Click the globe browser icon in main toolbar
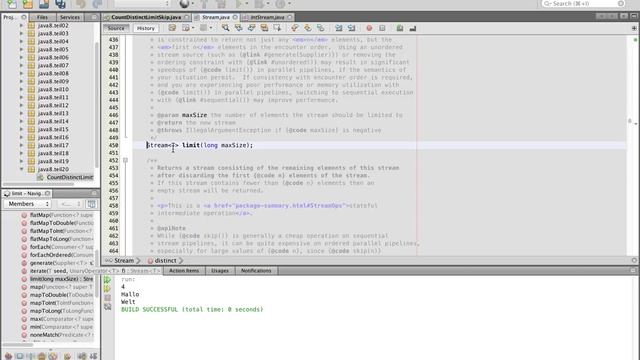Screen dimensions: 640x360 184,4
